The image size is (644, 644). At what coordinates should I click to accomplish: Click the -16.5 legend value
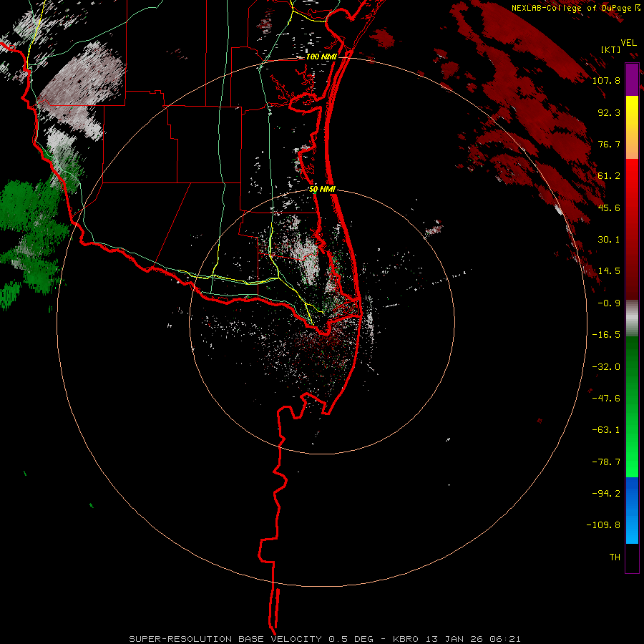pyautogui.click(x=606, y=335)
